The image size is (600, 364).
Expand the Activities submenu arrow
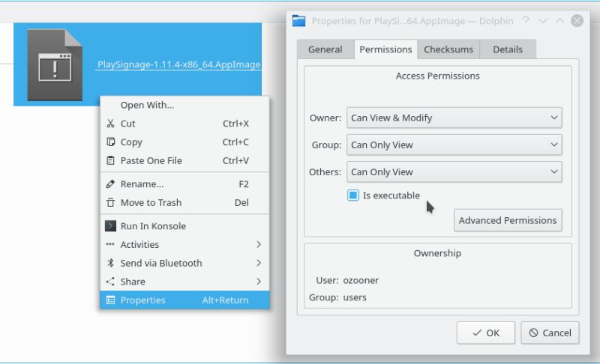(x=259, y=244)
